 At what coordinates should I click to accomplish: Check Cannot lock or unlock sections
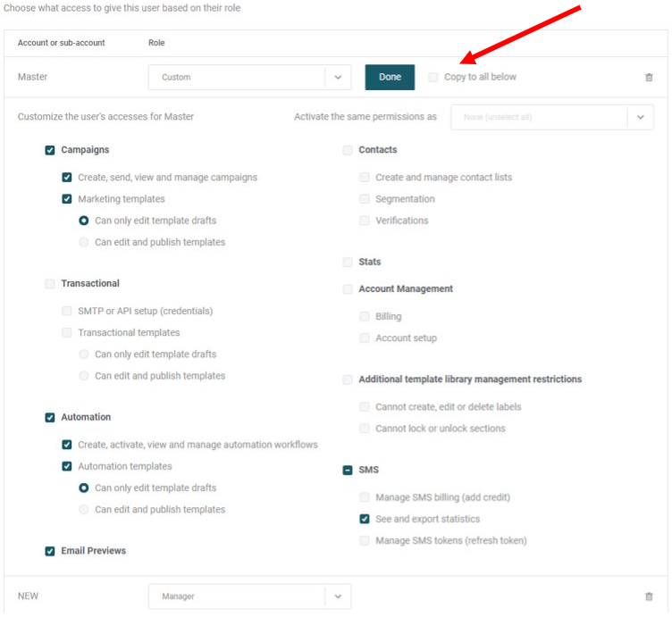(365, 429)
